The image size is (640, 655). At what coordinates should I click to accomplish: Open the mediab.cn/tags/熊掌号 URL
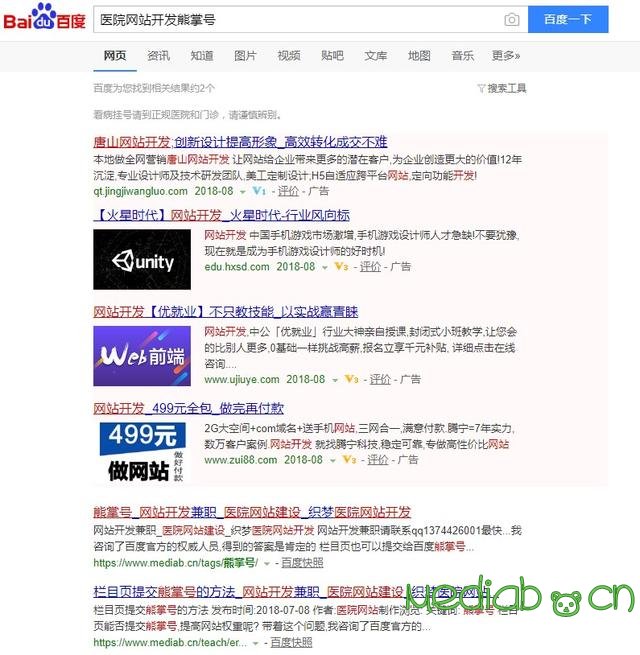[175, 563]
